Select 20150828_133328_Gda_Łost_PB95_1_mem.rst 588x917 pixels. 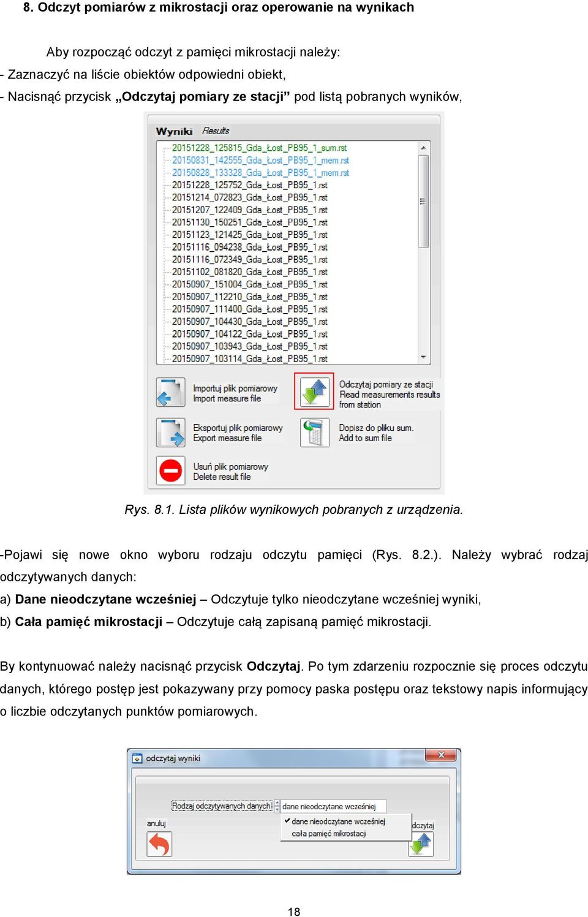tap(260, 173)
